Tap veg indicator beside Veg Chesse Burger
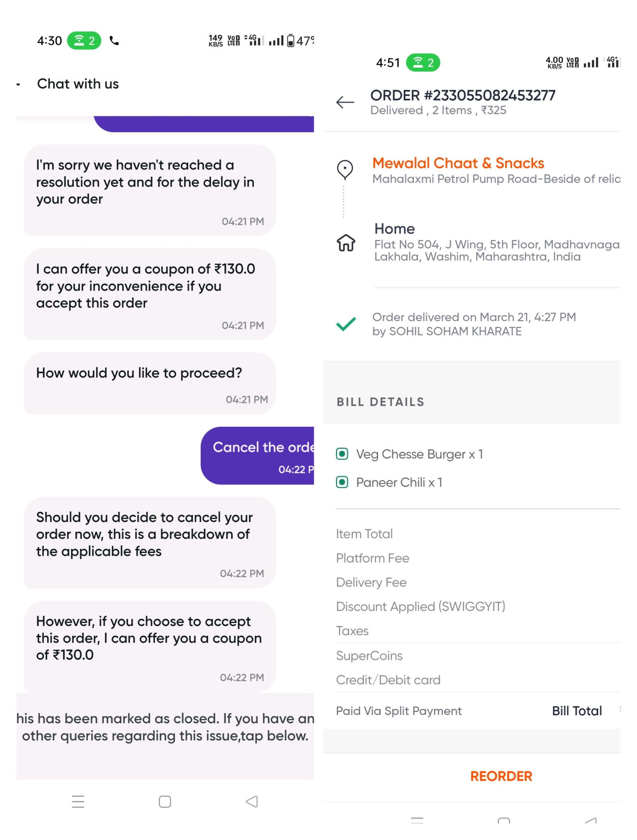The image size is (637, 840). [x=342, y=454]
